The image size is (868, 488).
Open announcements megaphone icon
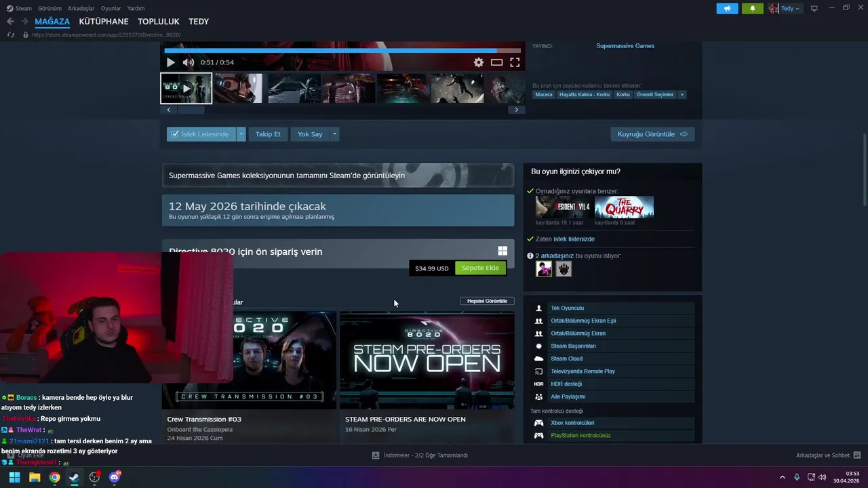point(727,8)
